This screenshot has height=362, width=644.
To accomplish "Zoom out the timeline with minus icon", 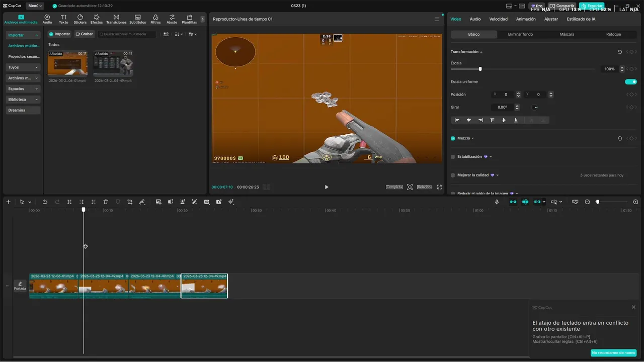I will click(587, 202).
